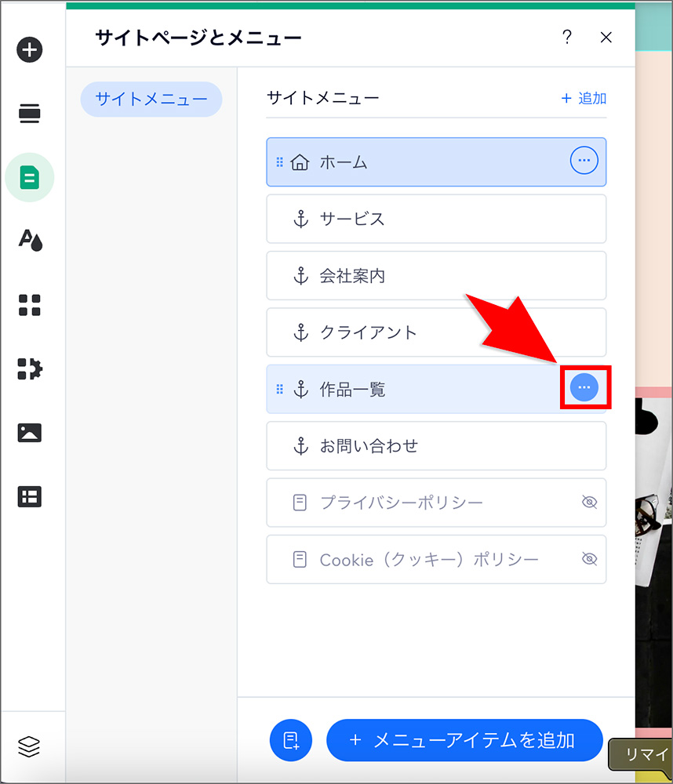Screen dimensions: 673x784
Task: Click the anchor icon beside サービス
Action: click(x=300, y=219)
